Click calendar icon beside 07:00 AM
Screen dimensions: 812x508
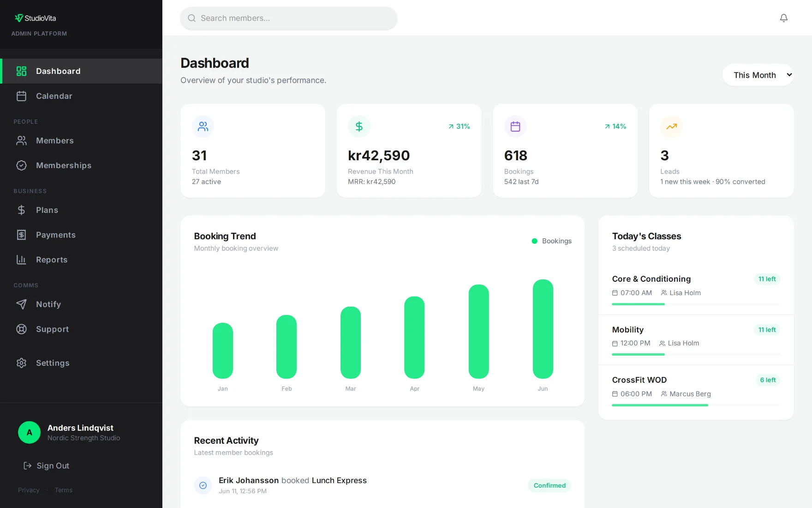(615, 293)
